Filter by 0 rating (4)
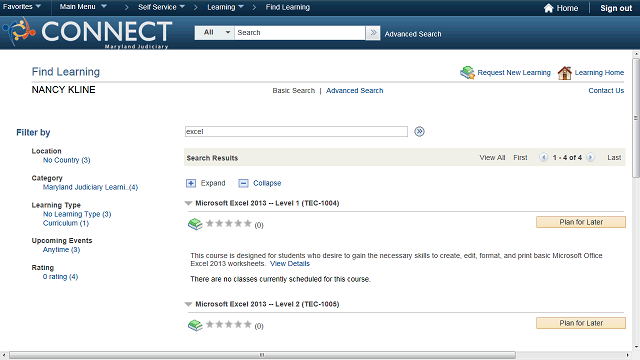 click(x=60, y=277)
